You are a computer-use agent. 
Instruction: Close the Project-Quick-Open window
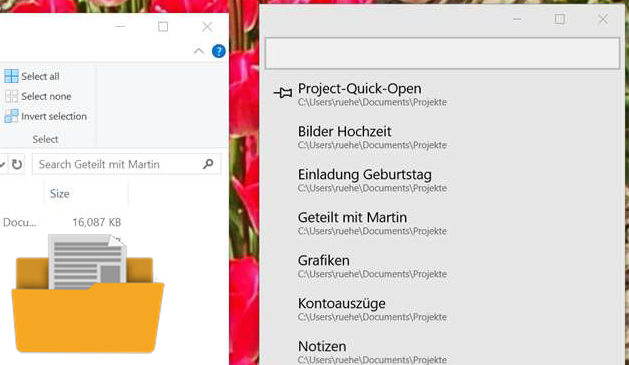pos(603,19)
